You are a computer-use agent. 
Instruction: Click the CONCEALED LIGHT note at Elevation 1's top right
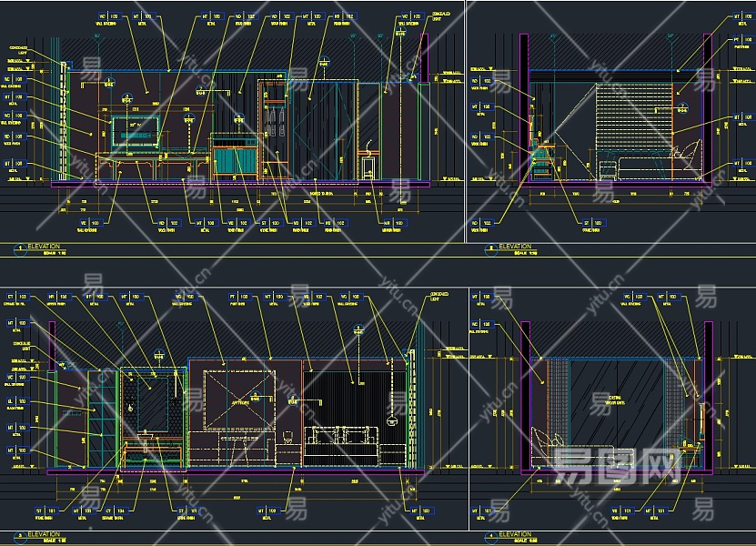440,17
